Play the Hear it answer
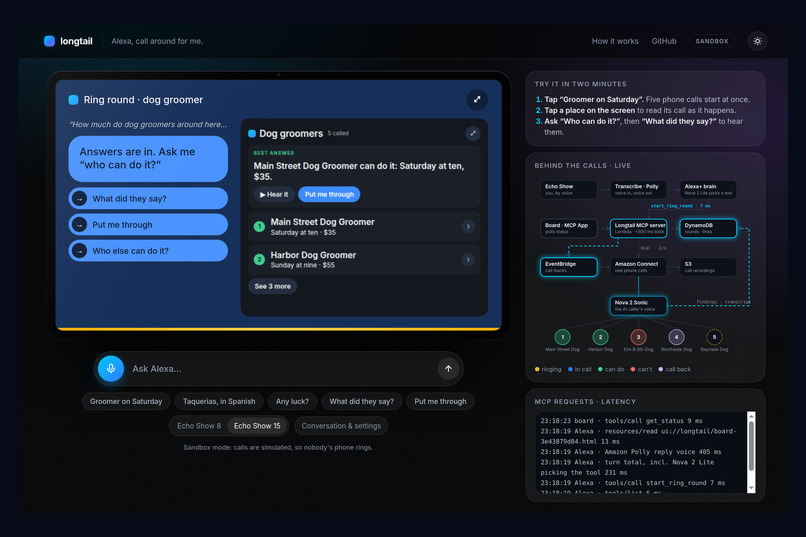This screenshot has height=537, width=806. [274, 194]
